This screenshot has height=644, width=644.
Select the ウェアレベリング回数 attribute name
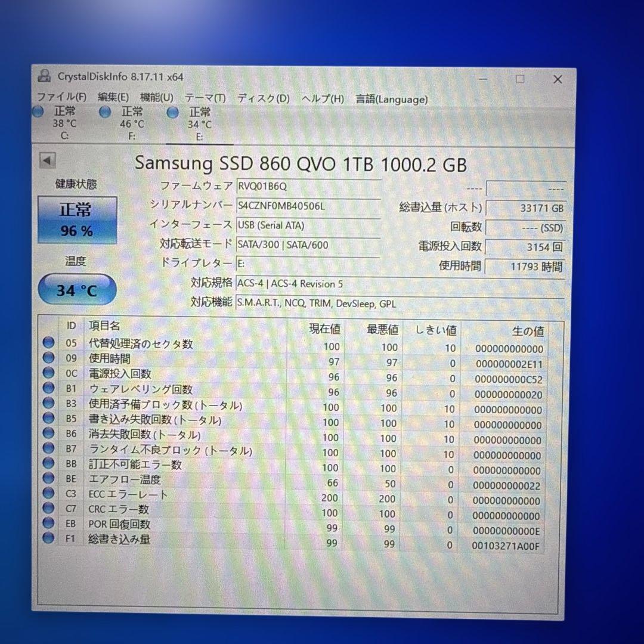click(x=141, y=389)
